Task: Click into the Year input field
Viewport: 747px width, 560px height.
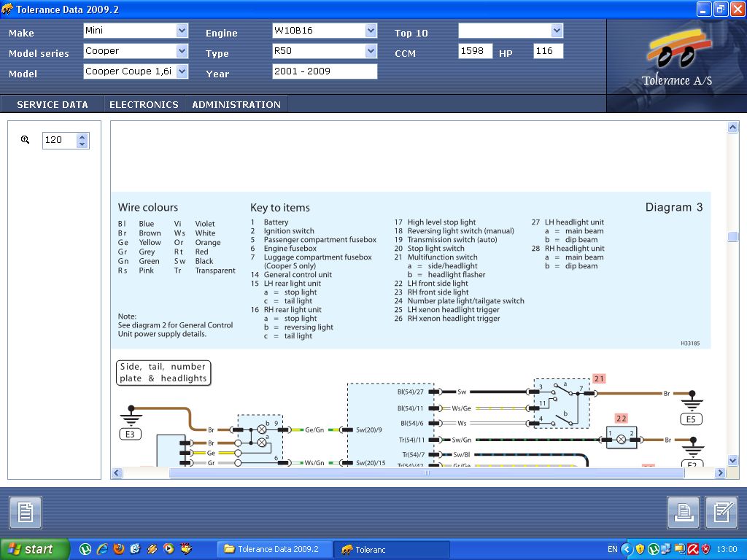Action: pyautogui.click(x=325, y=71)
